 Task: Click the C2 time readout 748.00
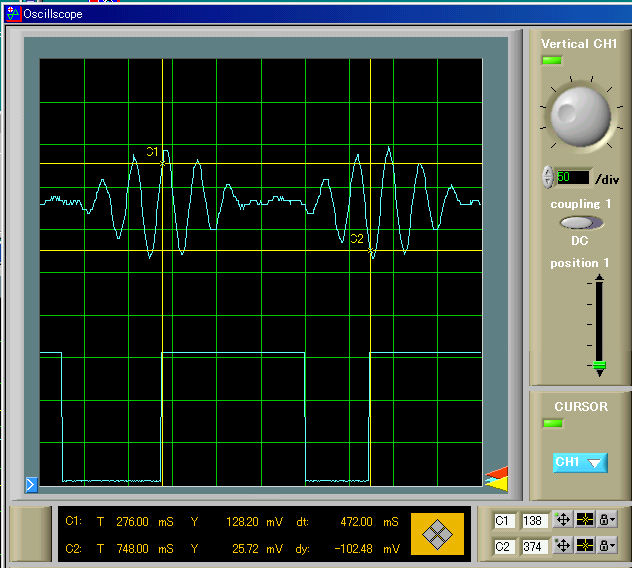[133, 549]
